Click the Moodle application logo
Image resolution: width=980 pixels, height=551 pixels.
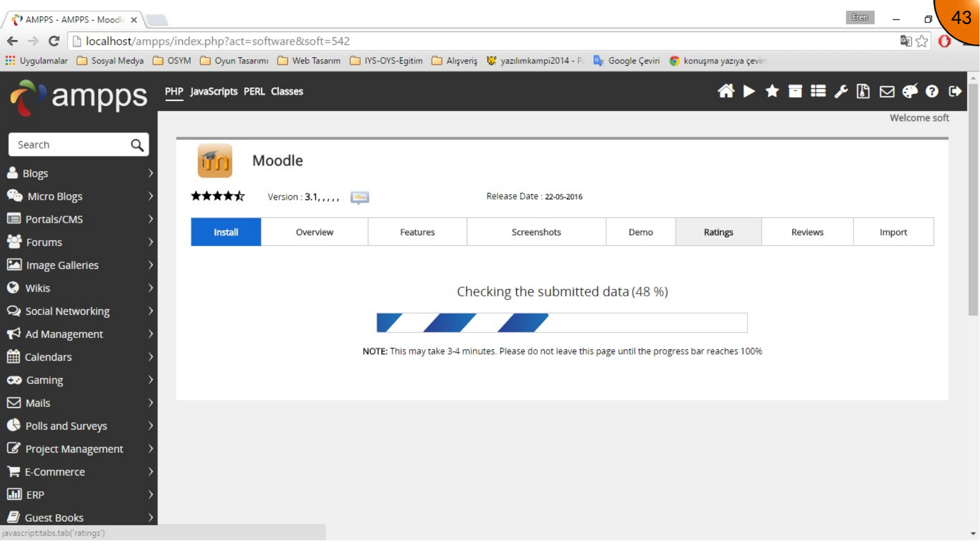[x=215, y=161]
